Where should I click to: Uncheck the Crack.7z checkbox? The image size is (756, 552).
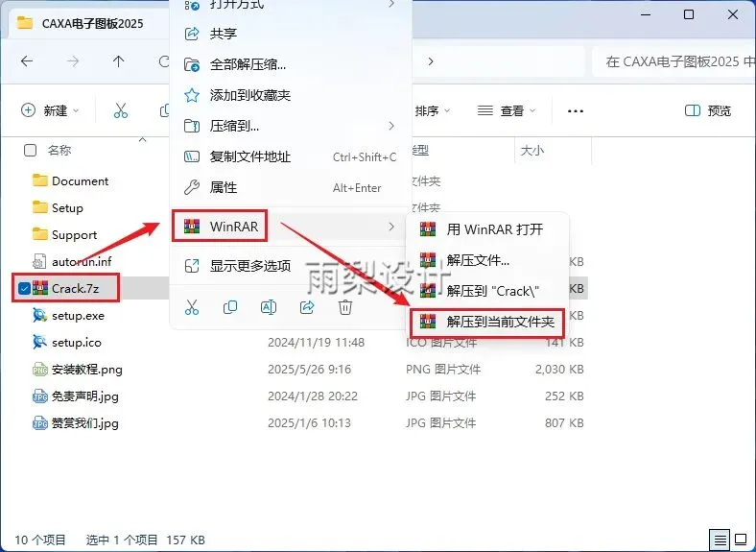coord(24,289)
